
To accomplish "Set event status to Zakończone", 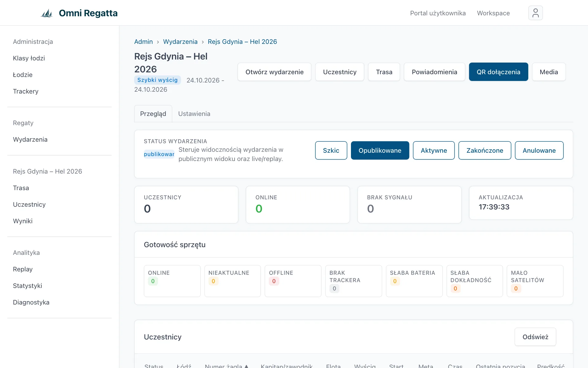I will [x=485, y=150].
